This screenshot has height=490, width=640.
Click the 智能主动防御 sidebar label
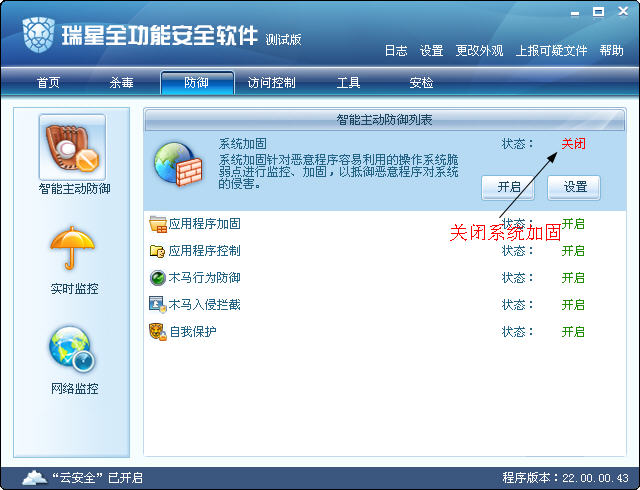click(x=74, y=189)
